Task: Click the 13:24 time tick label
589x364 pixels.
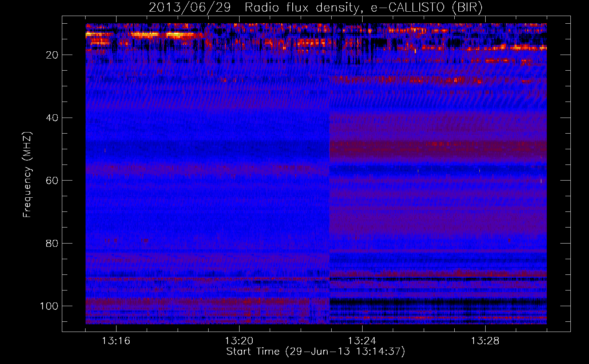Action: point(362,341)
